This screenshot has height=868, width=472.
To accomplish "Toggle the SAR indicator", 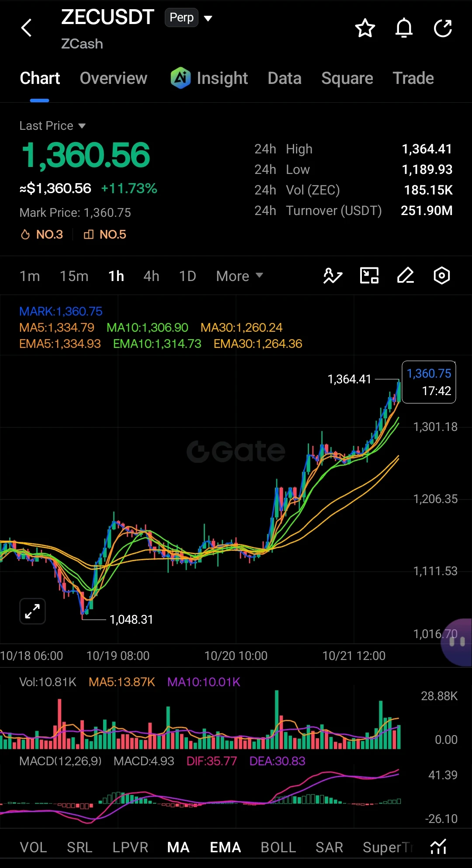I will click(329, 847).
